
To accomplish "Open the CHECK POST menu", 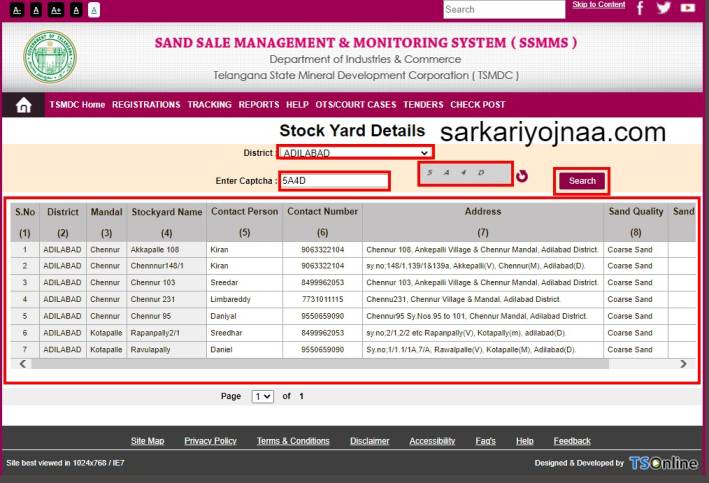I will pyautogui.click(x=477, y=104).
